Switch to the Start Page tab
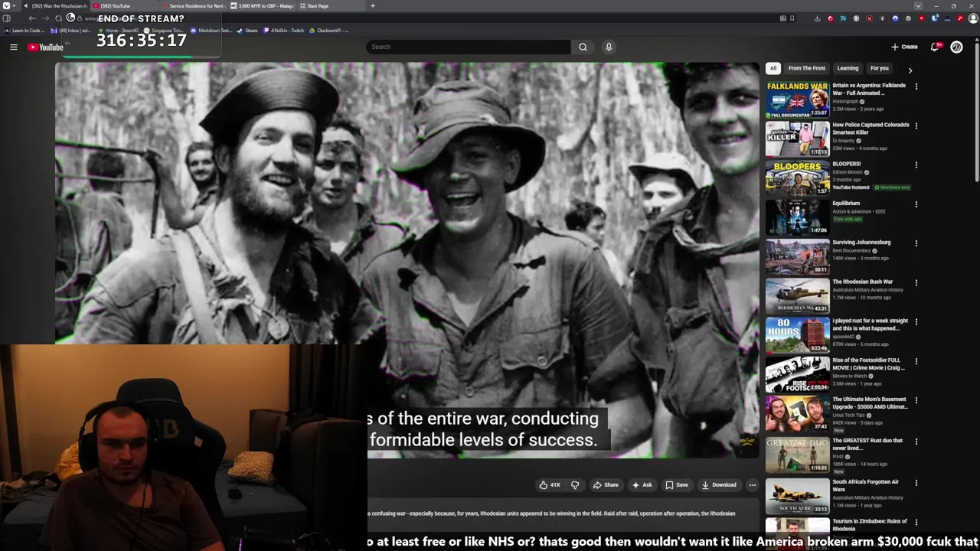The image size is (980, 551). coord(331,6)
